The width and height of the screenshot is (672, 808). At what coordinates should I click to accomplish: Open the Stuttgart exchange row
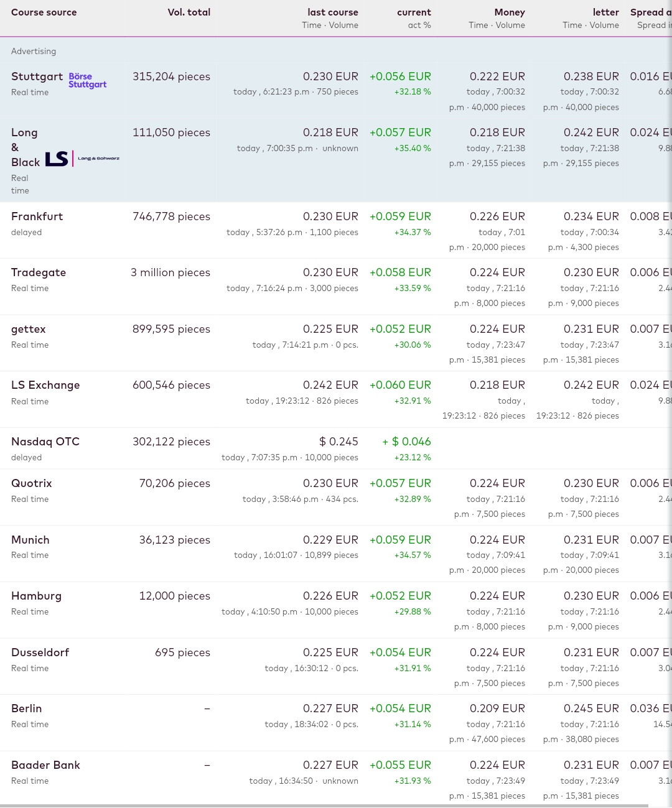tap(37, 77)
